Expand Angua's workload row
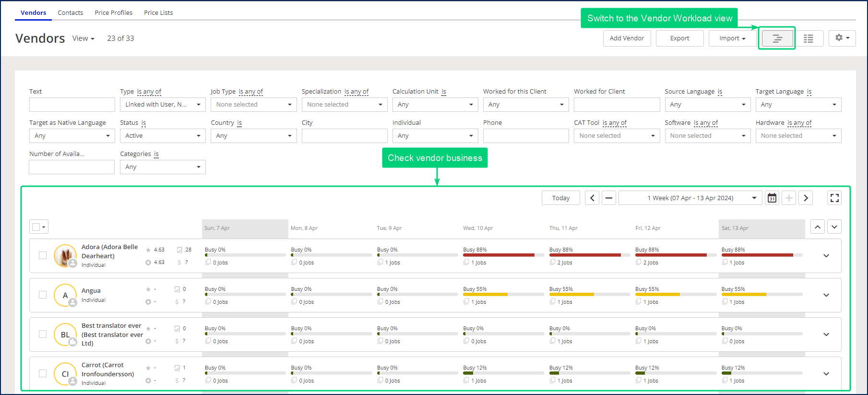The image size is (868, 395). coord(826,295)
